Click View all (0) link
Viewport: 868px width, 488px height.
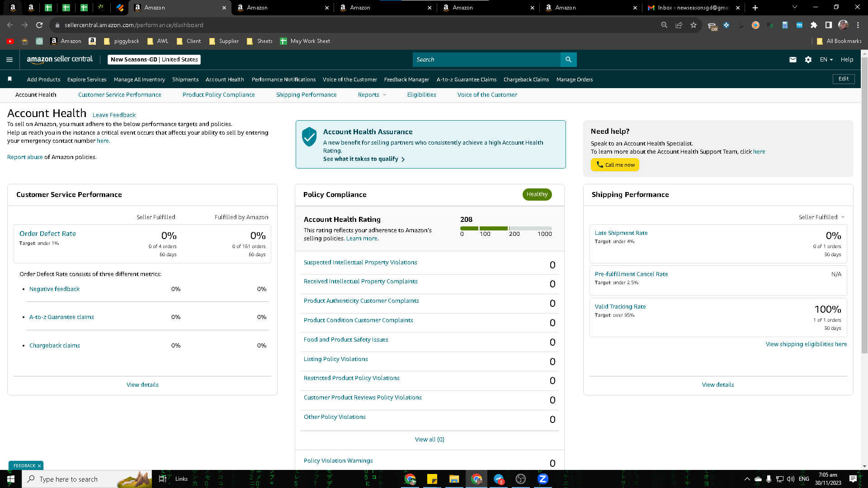coord(429,440)
